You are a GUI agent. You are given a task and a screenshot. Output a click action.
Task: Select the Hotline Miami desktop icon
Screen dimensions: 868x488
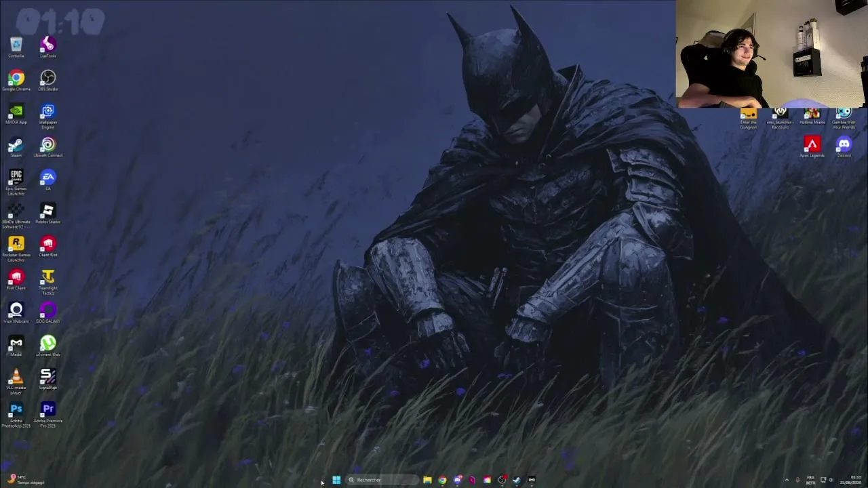point(812,117)
